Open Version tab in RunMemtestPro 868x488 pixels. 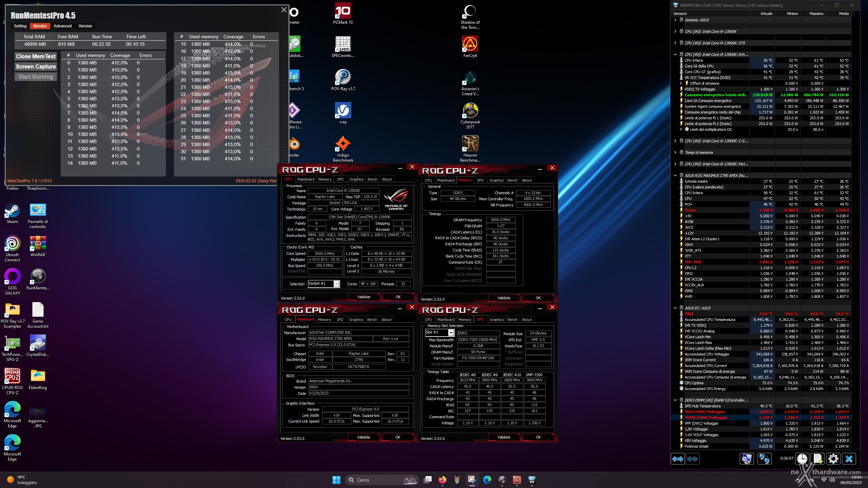tap(85, 26)
